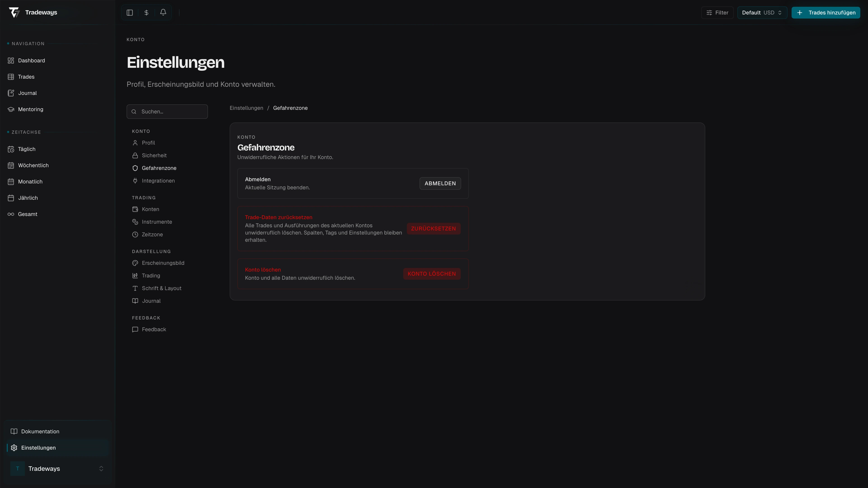
Task: Toggle the sidebar panel icon
Action: pyautogui.click(x=130, y=12)
